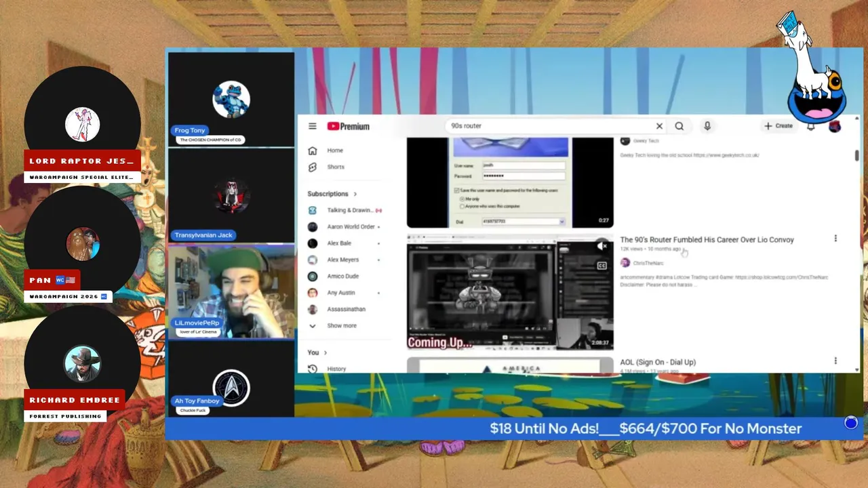Click the YouTube Premium logo
The height and width of the screenshot is (488, 868).
point(348,126)
